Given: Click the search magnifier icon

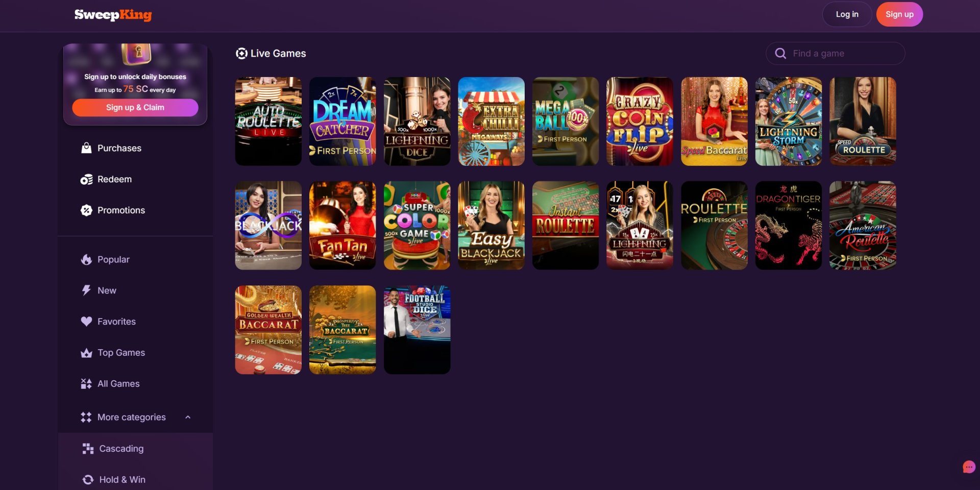Looking at the screenshot, I should pyautogui.click(x=780, y=54).
